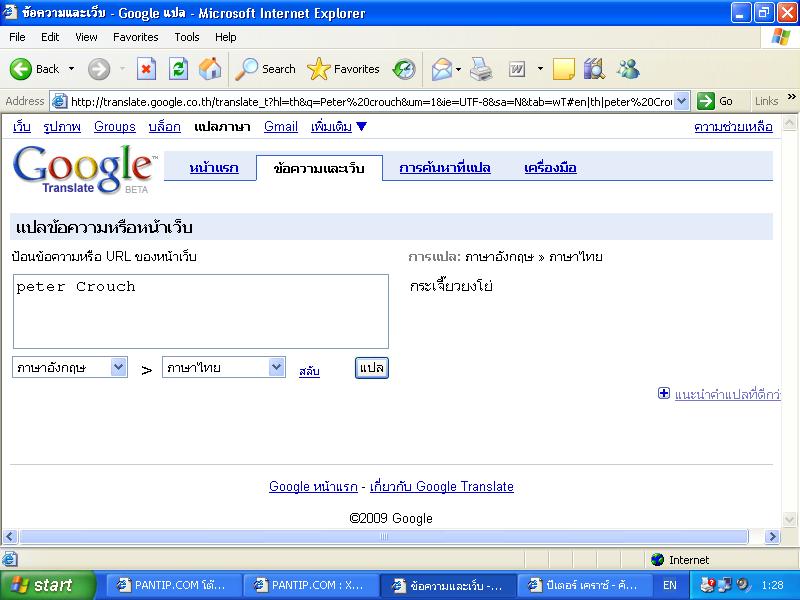
Task: Stop page loading with red X icon
Action: (x=146, y=69)
